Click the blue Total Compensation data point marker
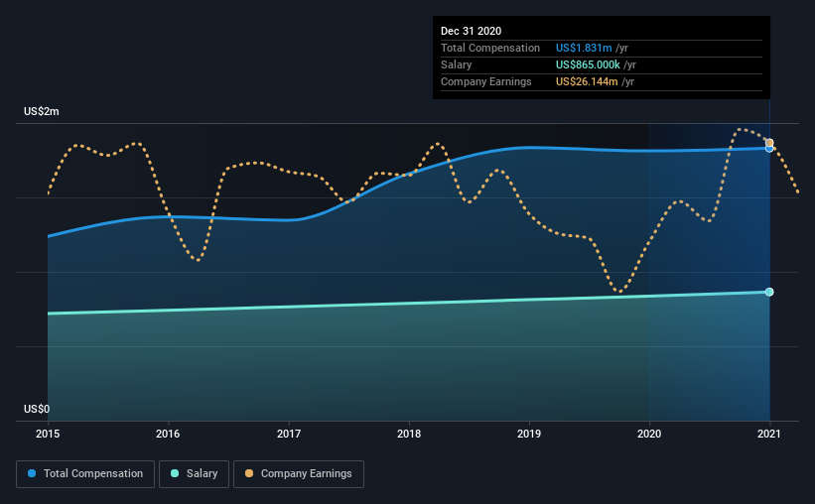The width and height of the screenshot is (815, 504). (x=768, y=149)
